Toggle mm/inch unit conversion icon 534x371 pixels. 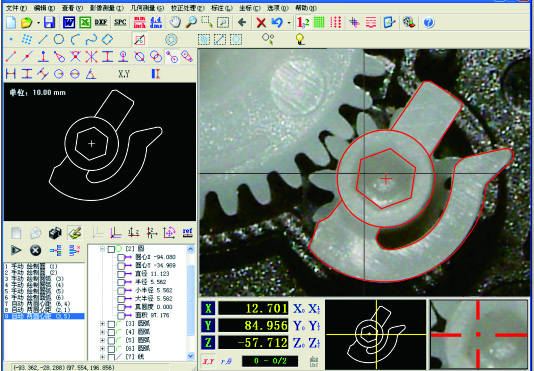tap(139, 22)
